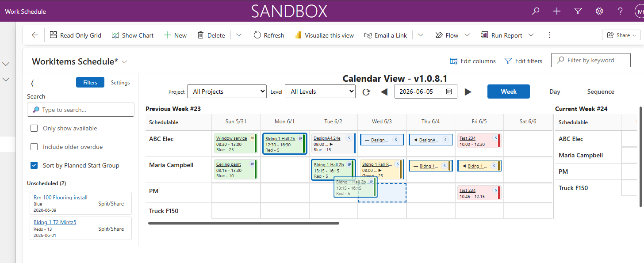Open Bldng 1 Hall 2b on Monday 6/1
The height and width of the screenshot is (263, 644).
(x=280, y=138)
